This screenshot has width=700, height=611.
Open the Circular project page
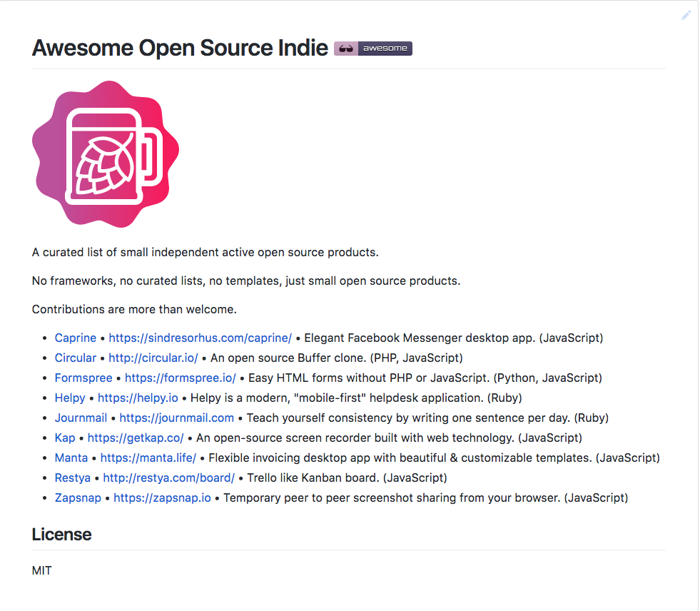pos(76,358)
